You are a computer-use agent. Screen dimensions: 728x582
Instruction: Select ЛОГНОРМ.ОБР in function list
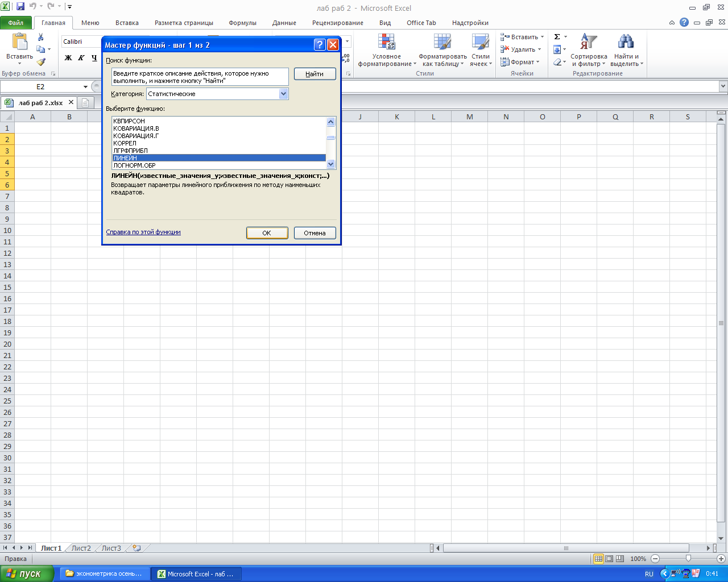pos(219,165)
